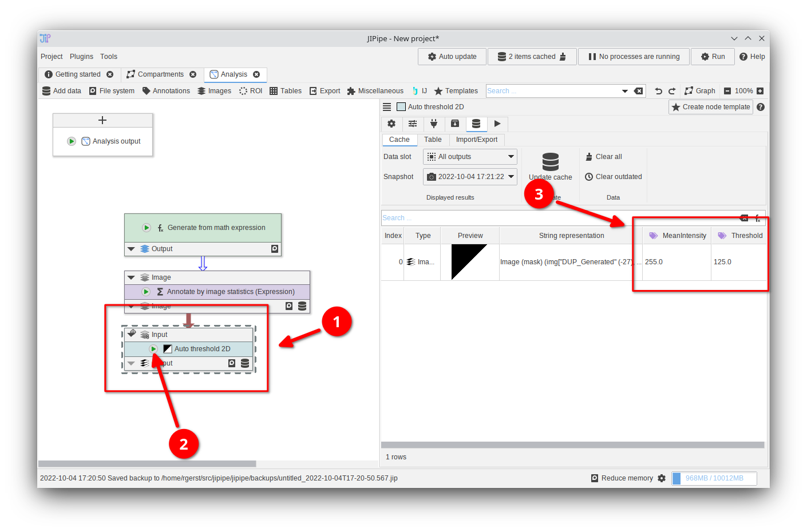Screen dimensions: 807x532
Task: Click the Reduce memory settings gear
Action: 662,478
